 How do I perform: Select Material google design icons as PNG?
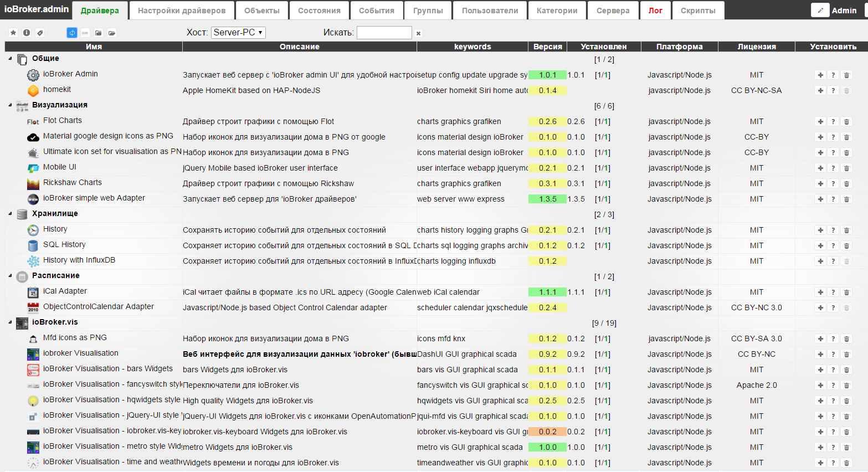coord(108,136)
